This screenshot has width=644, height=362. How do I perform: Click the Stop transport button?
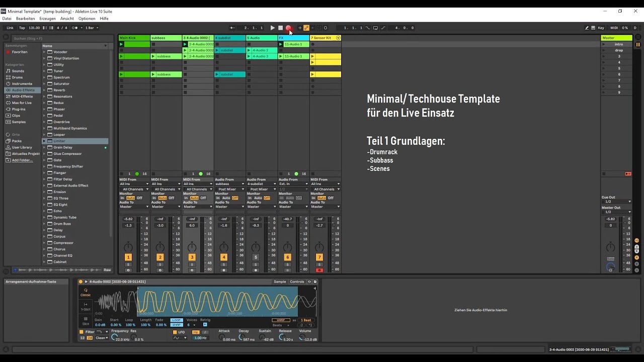[x=281, y=28]
